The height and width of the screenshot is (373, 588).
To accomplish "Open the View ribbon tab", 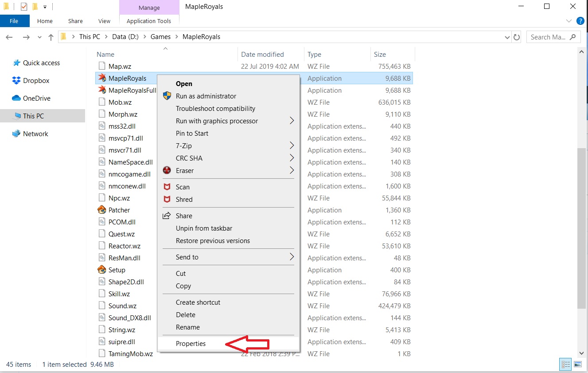I will 105,21.
